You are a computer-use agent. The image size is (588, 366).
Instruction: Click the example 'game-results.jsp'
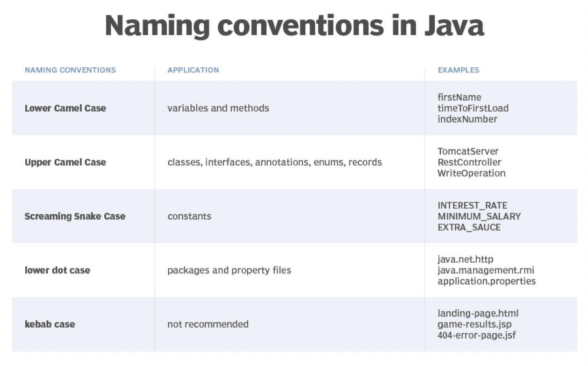click(474, 324)
